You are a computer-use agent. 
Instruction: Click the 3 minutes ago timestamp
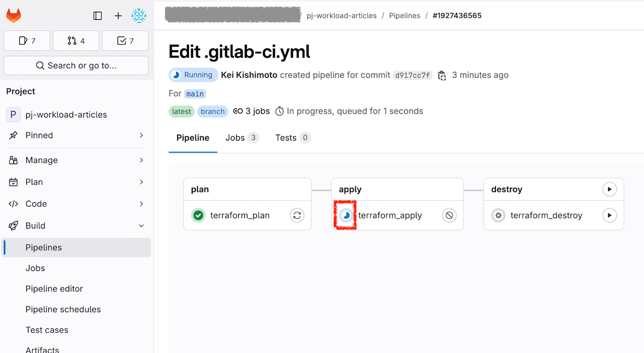pyautogui.click(x=480, y=75)
